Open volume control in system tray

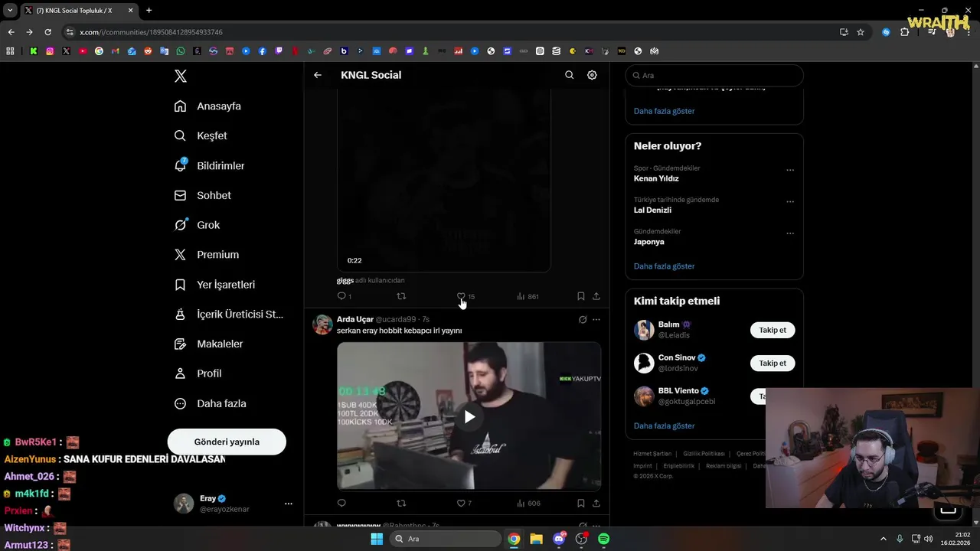tap(928, 539)
